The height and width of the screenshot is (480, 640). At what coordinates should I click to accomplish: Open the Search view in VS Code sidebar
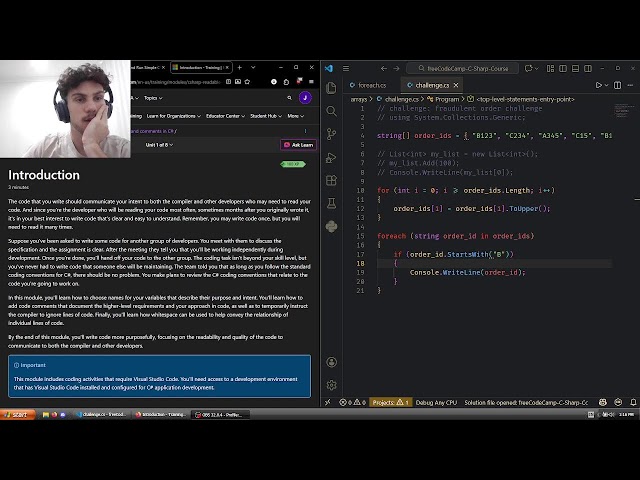(331, 111)
